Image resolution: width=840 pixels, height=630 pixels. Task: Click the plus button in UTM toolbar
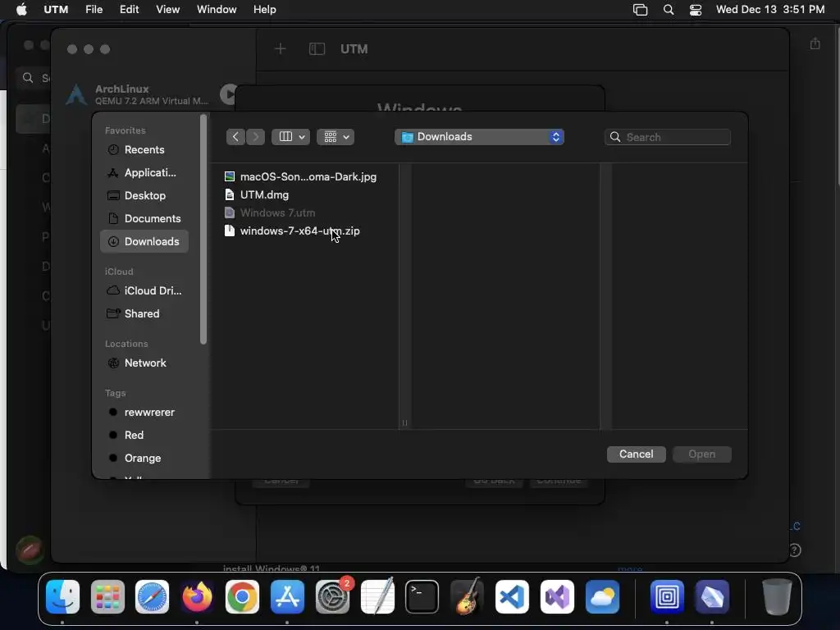281,49
